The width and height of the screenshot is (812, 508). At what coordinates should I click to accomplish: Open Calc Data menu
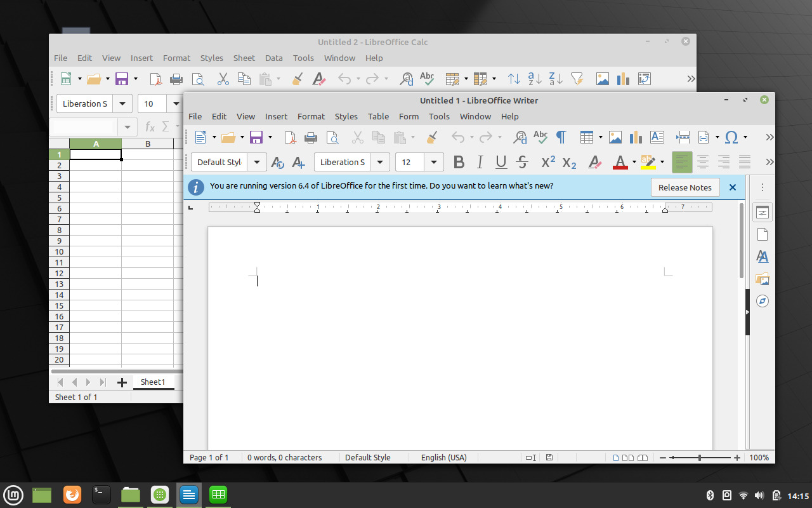pos(273,58)
